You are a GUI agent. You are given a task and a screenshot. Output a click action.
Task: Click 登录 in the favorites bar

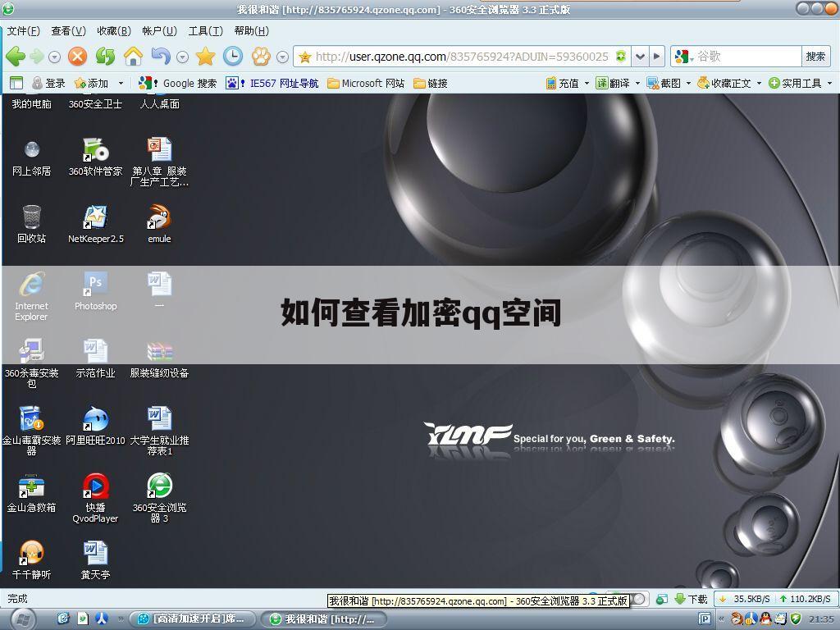(x=48, y=83)
